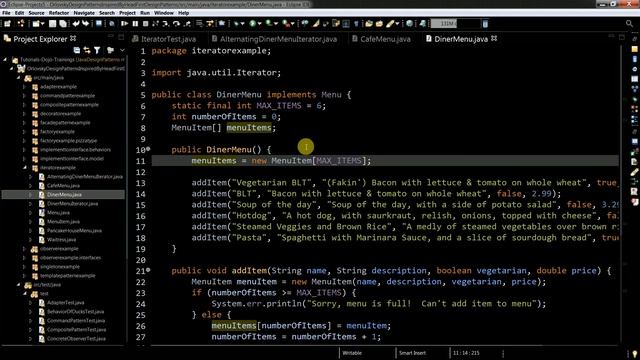Run garbage collector trash icon
This screenshot has width=640, height=360.
click(x=485, y=24)
